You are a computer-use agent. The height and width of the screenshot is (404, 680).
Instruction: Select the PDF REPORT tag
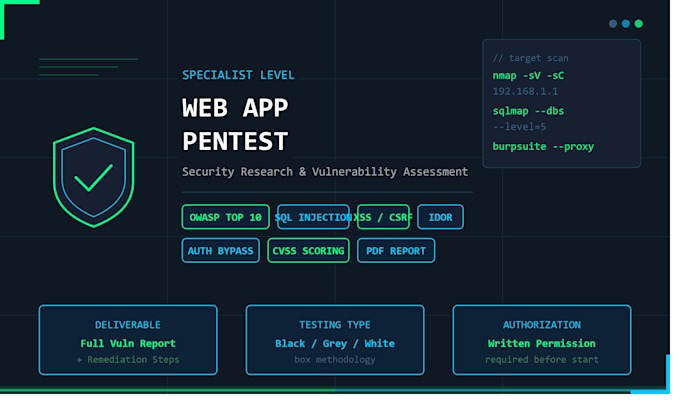(396, 251)
